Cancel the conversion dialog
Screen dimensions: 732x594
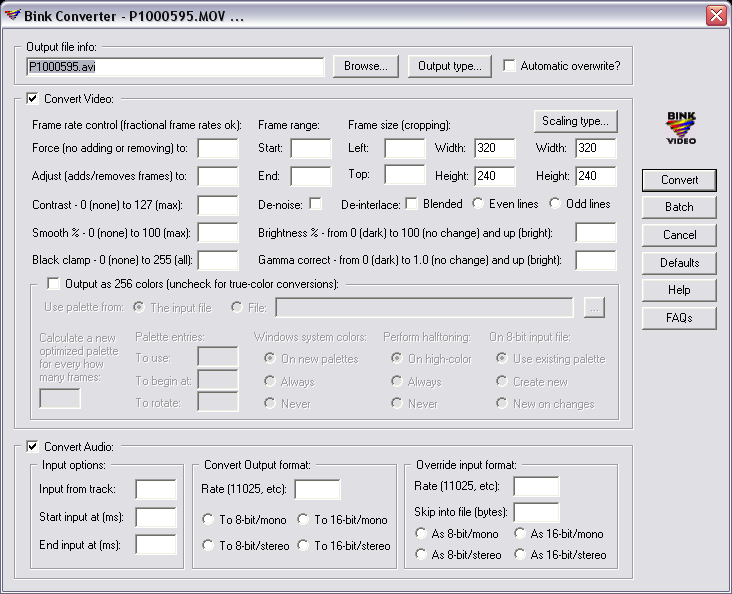click(679, 235)
